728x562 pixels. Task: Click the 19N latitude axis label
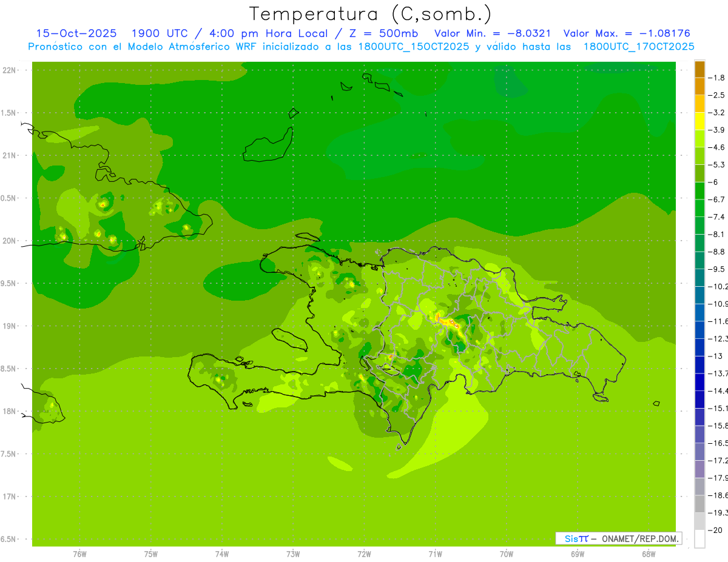coord(10,326)
